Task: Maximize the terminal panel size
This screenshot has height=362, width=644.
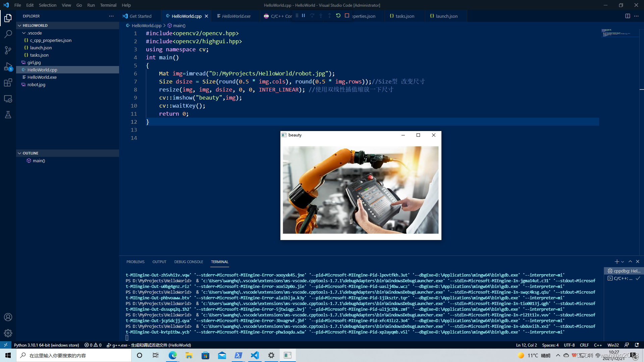Action: (x=630, y=262)
